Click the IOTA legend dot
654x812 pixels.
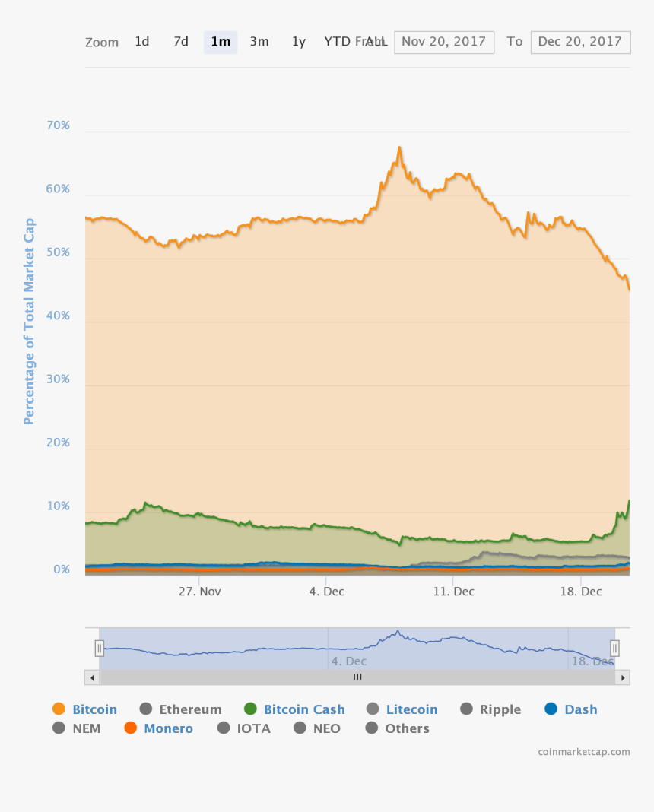point(224,728)
